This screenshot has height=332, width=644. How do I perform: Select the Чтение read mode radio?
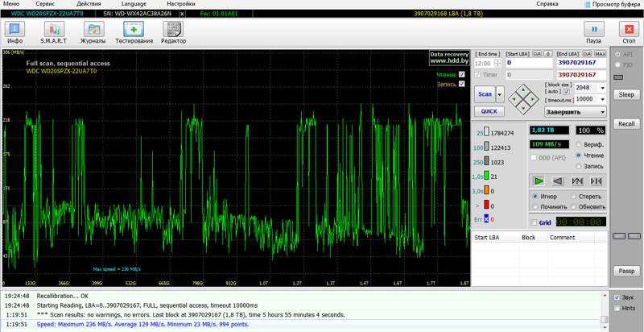coord(579,156)
